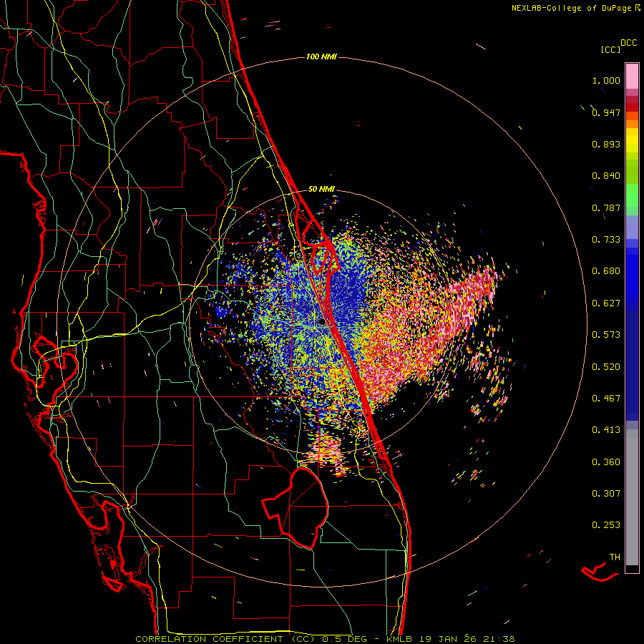Viewport: 644px width, 644px height.
Task: Click the 0.467 legend value
Action: tap(606, 399)
